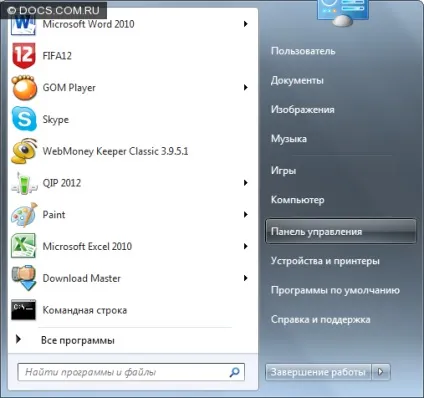
Task: Click the Download Master label text
Action: [82, 278]
